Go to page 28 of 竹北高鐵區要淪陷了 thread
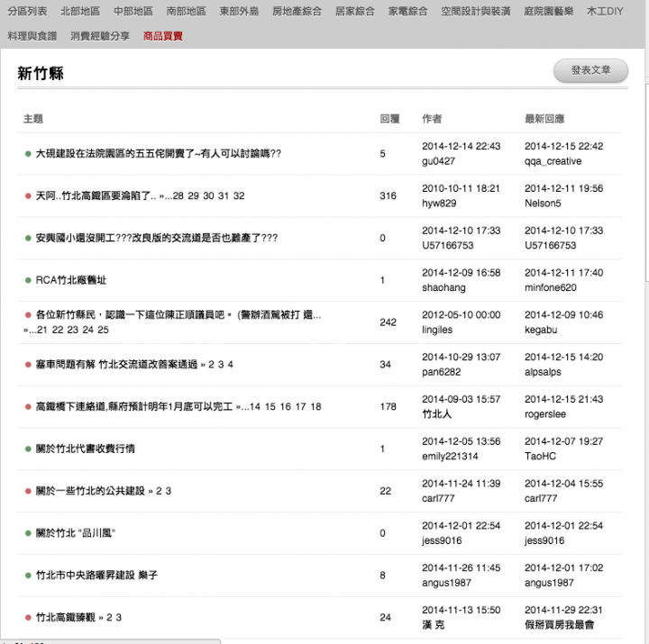The image size is (649, 644). coord(178,195)
